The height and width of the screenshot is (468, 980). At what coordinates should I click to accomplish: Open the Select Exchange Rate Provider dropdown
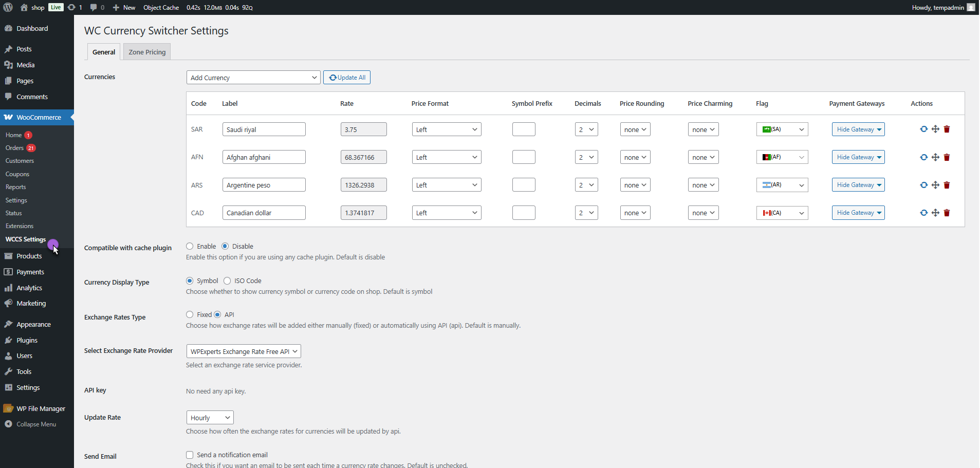click(x=243, y=351)
